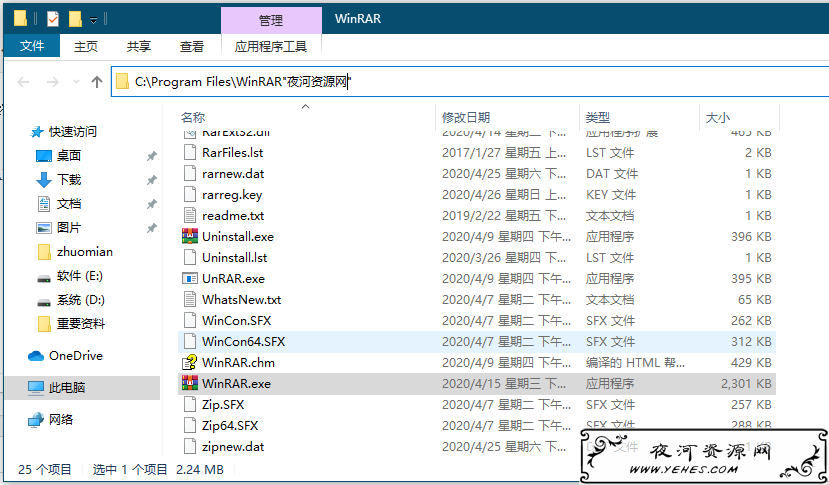Viewport: 829px width, 485px height.
Task: Sort by 名称 column header
Action: point(193,117)
